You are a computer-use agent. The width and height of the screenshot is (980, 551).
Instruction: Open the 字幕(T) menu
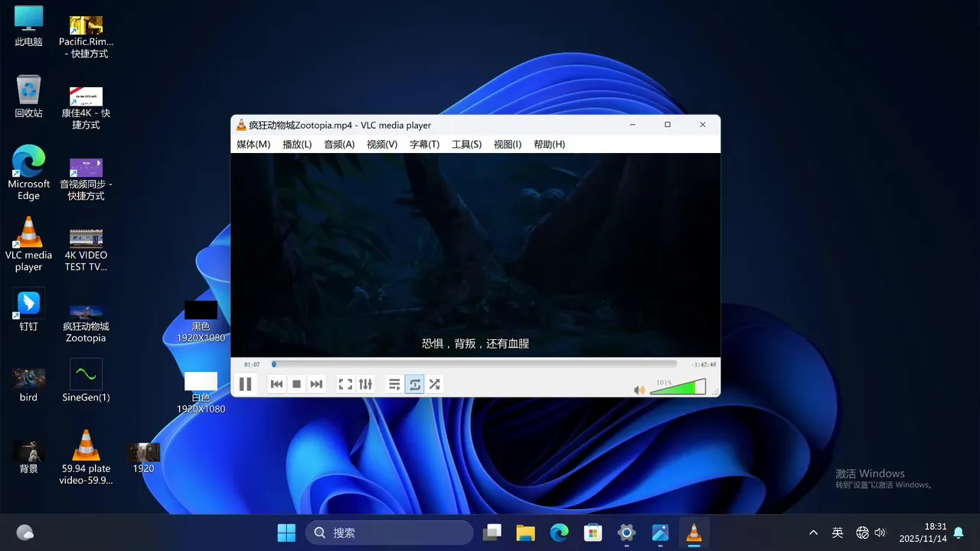click(424, 145)
